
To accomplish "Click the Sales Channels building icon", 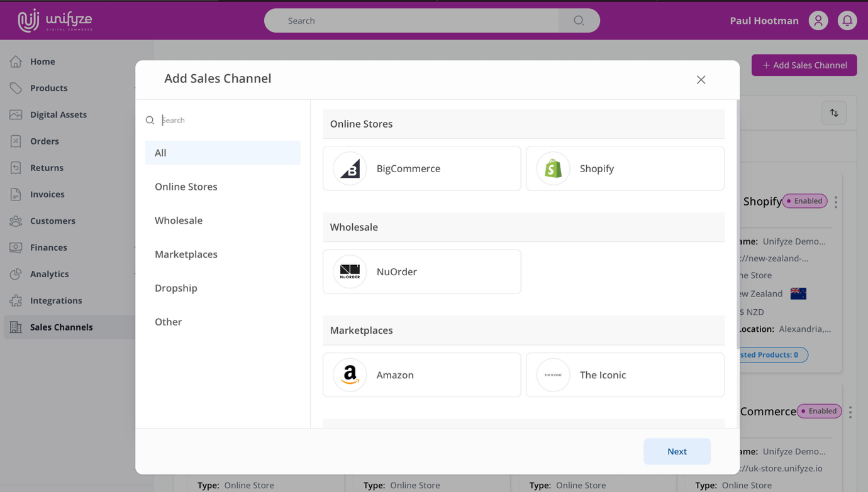I will click(16, 327).
